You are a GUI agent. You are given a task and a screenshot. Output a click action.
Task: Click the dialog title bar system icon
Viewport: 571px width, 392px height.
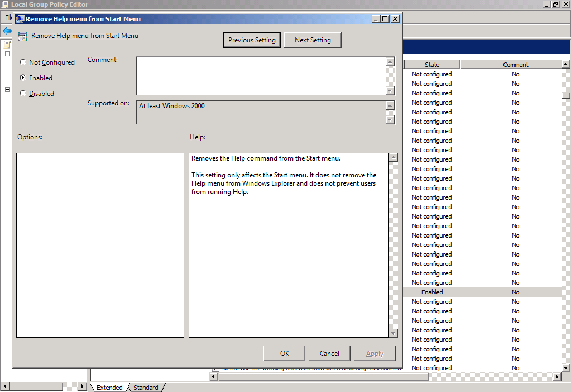20,19
